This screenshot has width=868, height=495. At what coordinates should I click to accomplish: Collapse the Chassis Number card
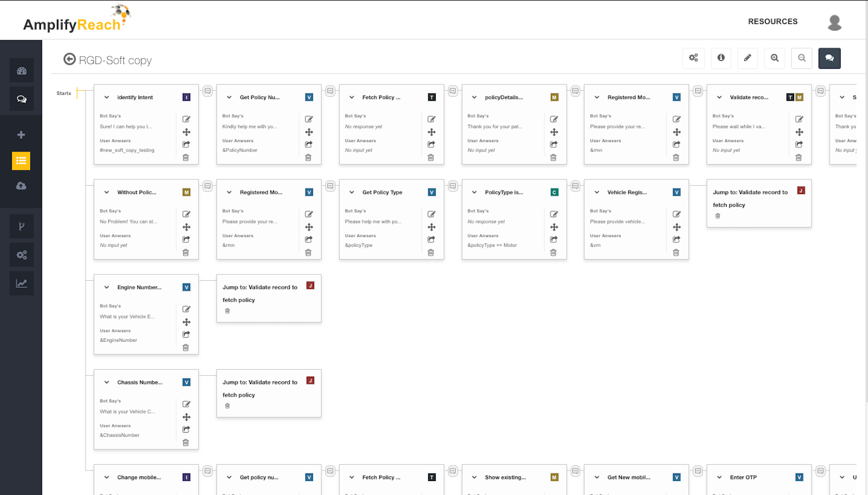106,382
